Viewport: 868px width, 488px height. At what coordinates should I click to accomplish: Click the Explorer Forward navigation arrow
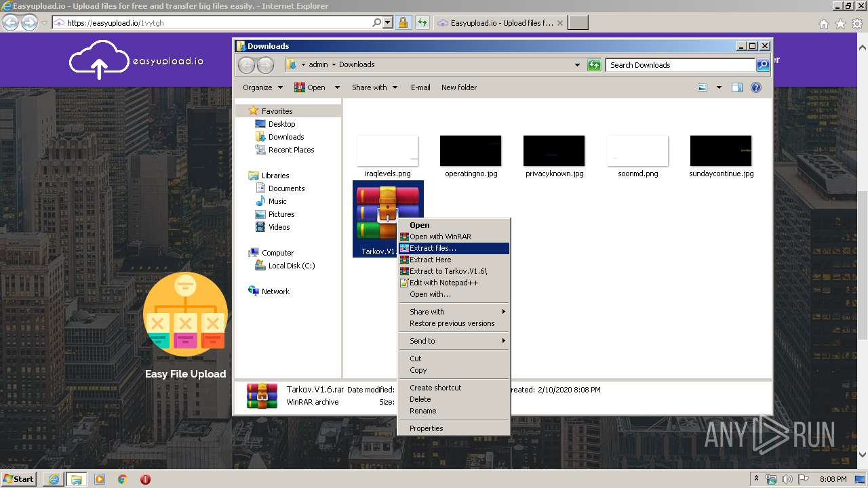pyautogui.click(x=265, y=65)
